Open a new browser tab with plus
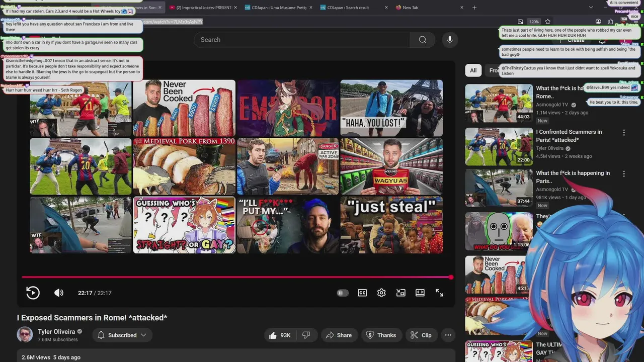This screenshot has width=644, height=362. click(x=474, y=8)
